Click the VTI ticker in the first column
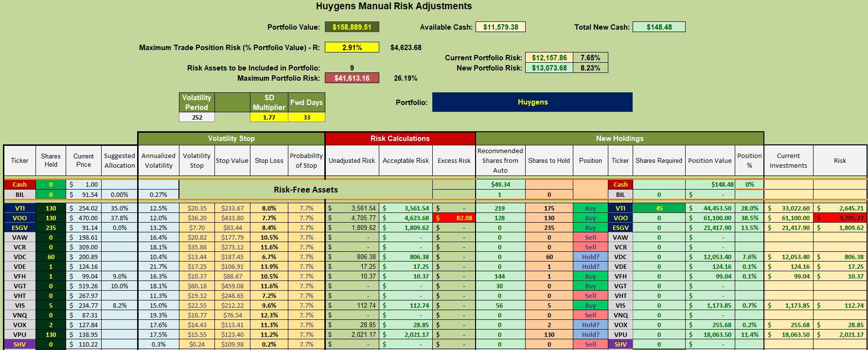 pos(19,208)
